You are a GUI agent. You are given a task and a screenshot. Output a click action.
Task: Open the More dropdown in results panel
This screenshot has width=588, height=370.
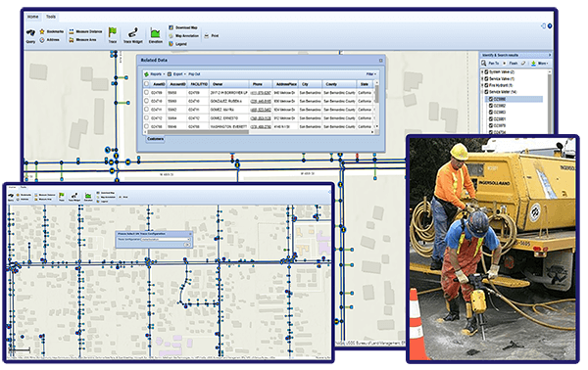tap(543, 64)
